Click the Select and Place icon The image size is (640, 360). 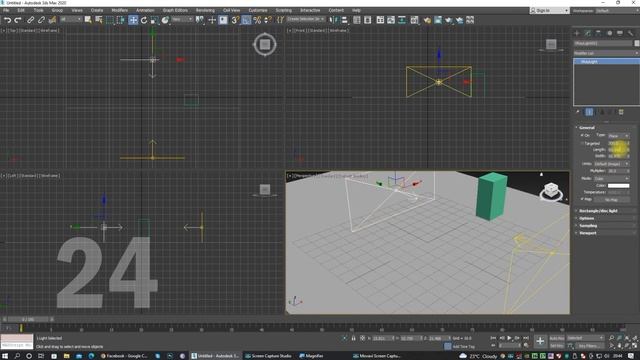(x=165, y=20)
